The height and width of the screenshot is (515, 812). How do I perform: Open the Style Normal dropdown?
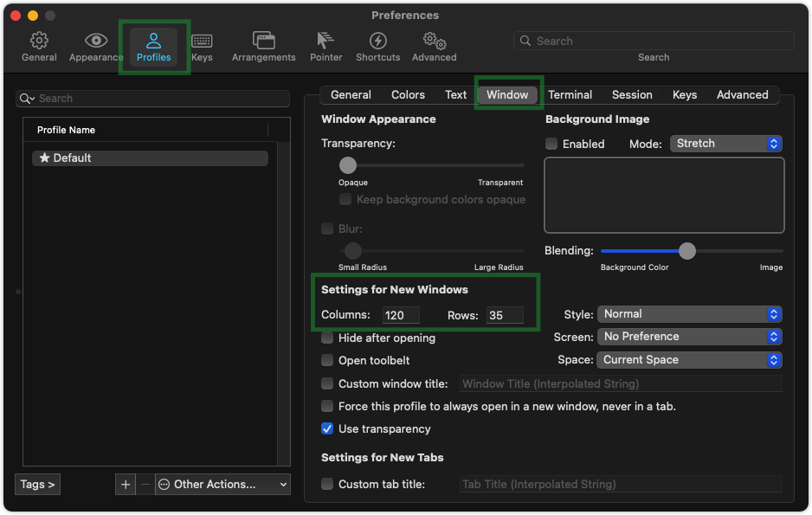click(x=690, y=314)
